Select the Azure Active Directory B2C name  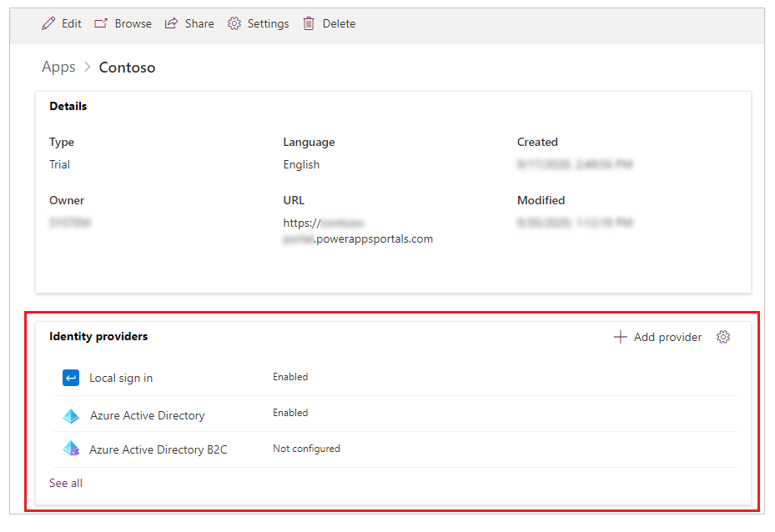(x=159, y=449)
